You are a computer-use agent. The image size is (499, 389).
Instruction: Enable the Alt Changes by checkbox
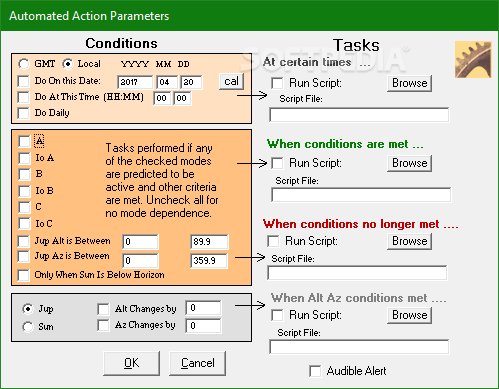(x=103, y=309)
